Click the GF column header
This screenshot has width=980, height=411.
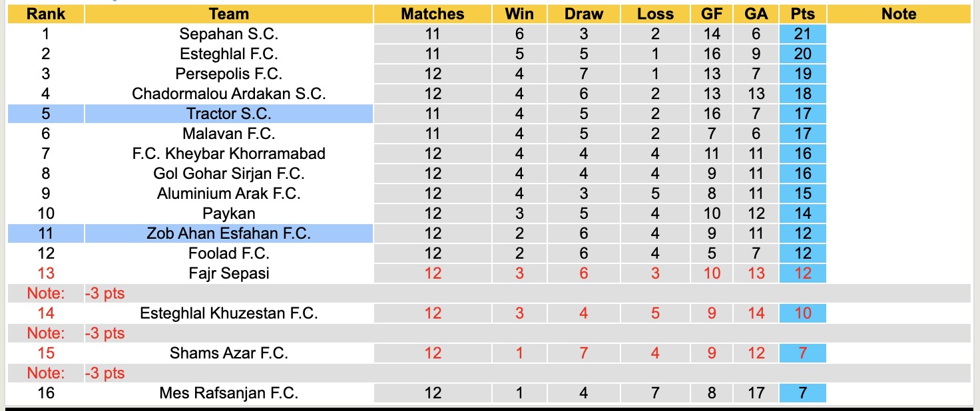pos(712,14)
